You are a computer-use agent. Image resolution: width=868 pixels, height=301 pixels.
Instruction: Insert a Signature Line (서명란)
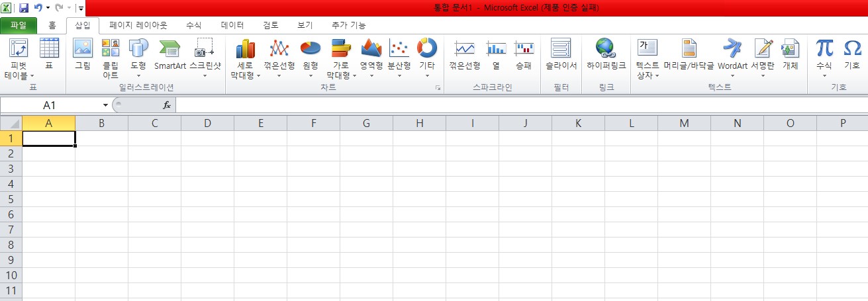pos(763,59)
